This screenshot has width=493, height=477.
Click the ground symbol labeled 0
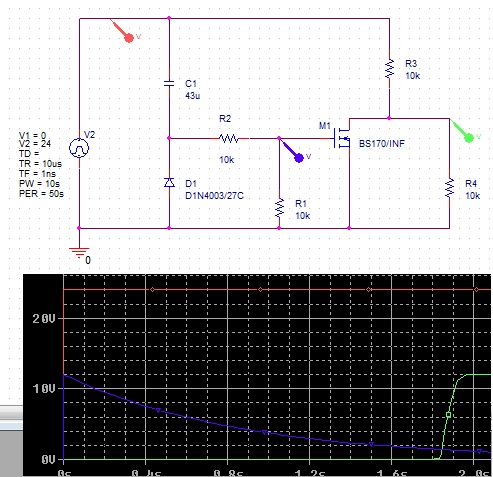[79, 253]
